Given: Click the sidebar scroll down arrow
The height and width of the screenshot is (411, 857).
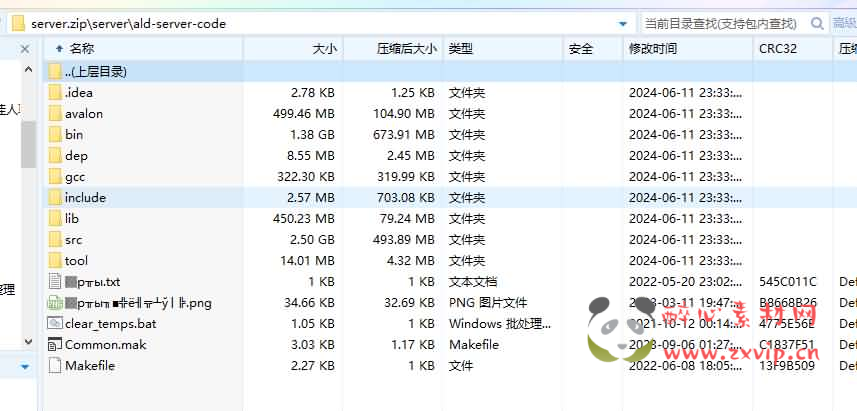Looking at the screenshot, I should pos(28,341).
